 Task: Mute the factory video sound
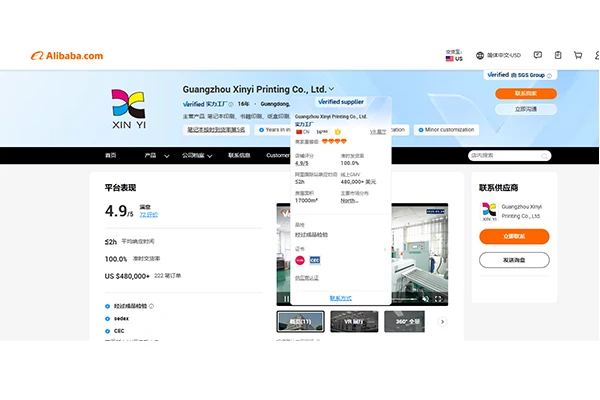(x=426, y=299)
